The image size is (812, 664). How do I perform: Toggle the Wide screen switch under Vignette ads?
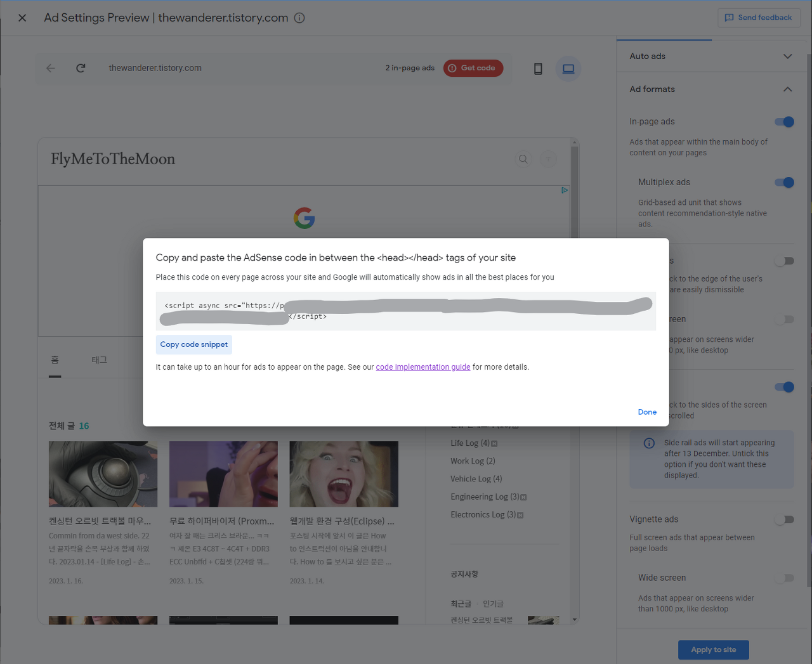tap(785, 578)
